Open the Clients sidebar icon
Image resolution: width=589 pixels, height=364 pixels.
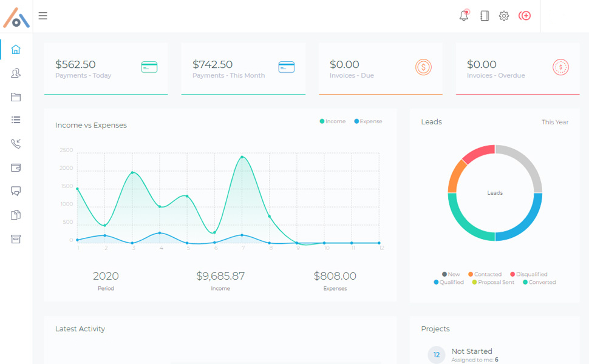pyautogui.click(x=16, y=73)
